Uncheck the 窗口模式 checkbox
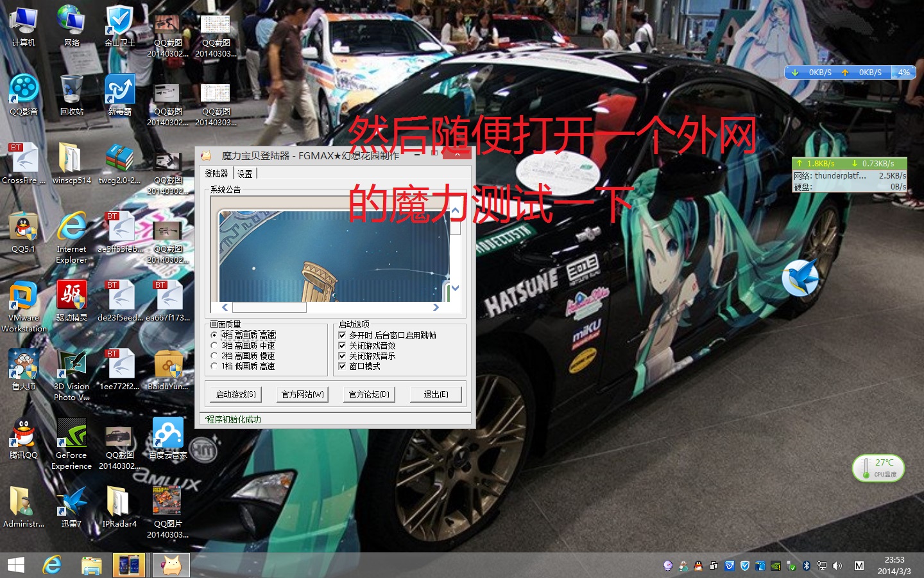924x578 pixels. 342,366
